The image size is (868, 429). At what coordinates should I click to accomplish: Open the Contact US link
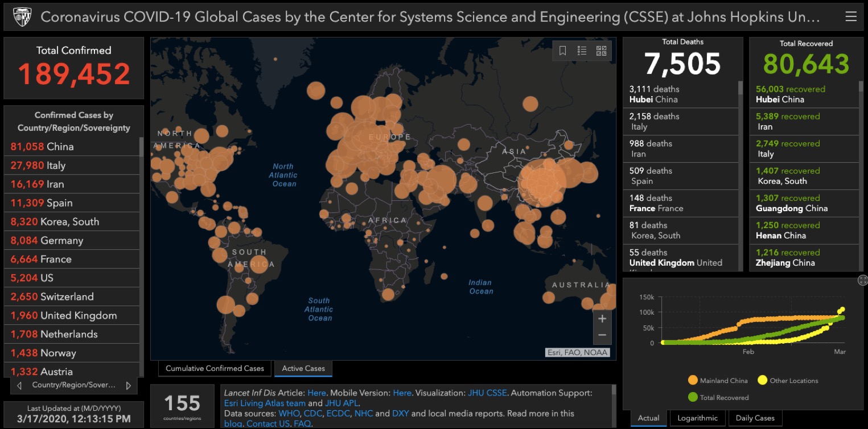(x=268, y=424)
